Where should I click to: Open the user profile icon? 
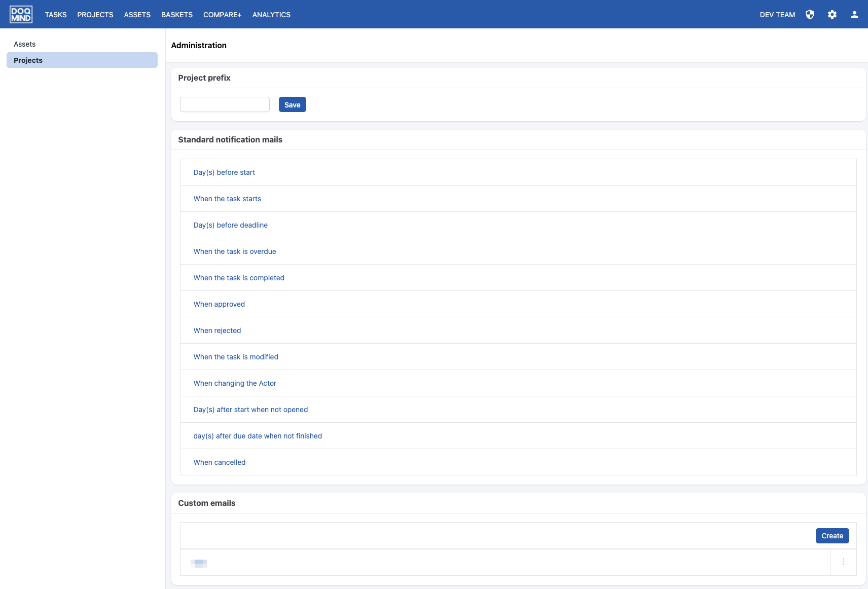(x=854, y=15)
